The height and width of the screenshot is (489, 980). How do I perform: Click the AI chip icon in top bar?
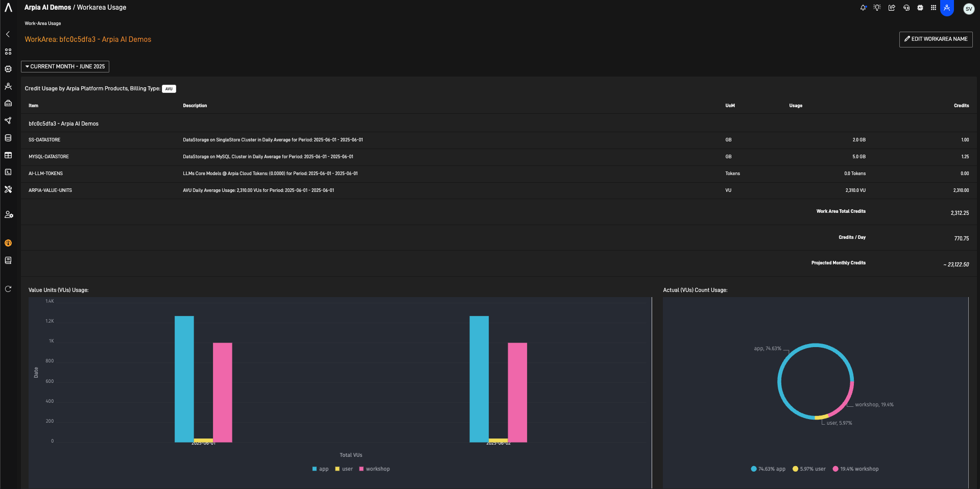pos(920,8)
